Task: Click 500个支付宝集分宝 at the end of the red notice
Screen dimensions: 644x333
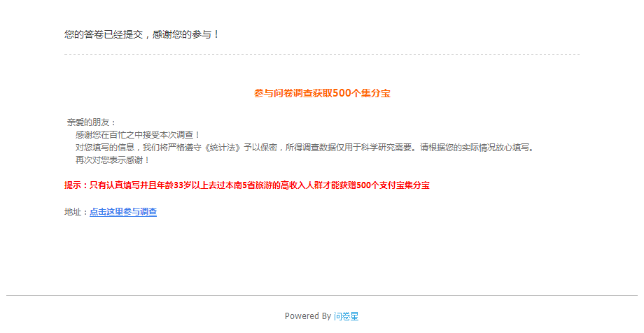Action: click(393, 185)
